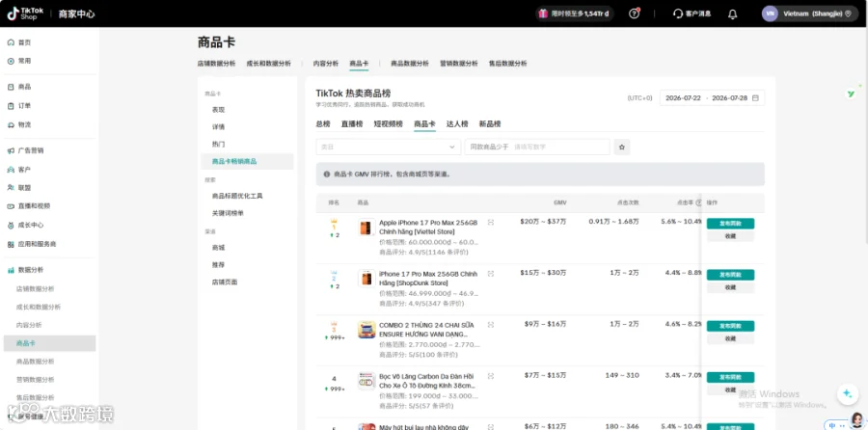The image size is (868, 430).
Task: Open the calendar icon in date range
Action: 755,98
